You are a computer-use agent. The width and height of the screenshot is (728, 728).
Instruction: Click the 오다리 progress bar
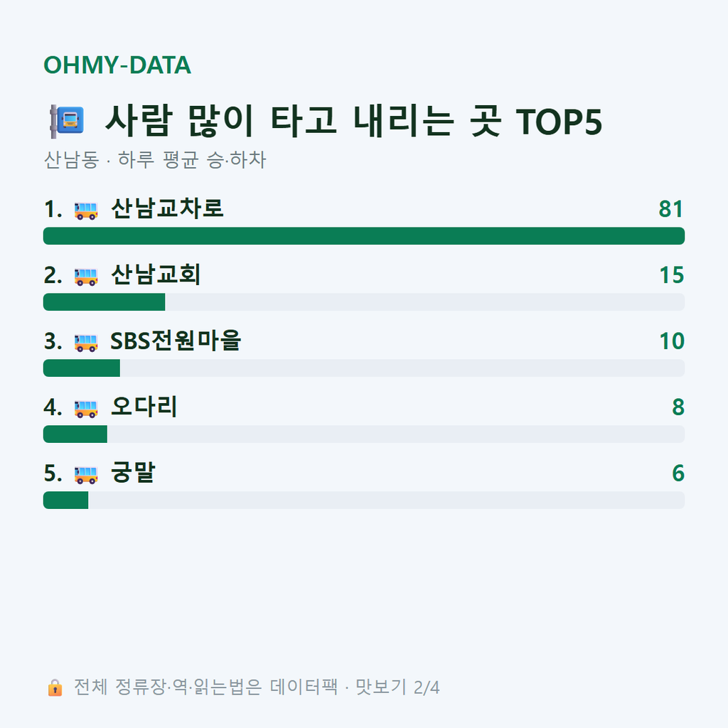pos(364,434)
